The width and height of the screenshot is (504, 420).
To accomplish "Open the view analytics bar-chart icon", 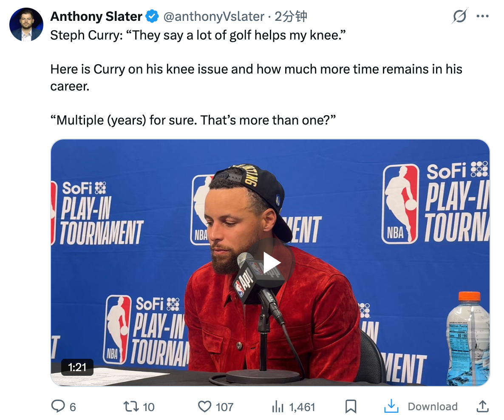I will tap(277, 407).
